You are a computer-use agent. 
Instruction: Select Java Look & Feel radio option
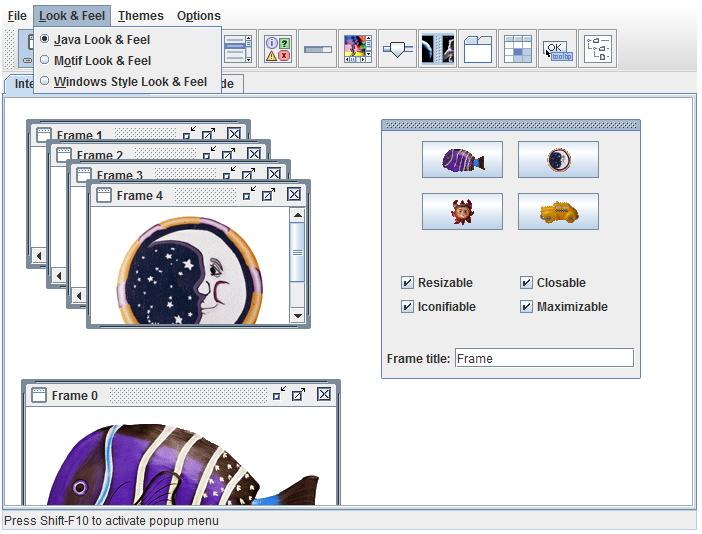point(128,39)
